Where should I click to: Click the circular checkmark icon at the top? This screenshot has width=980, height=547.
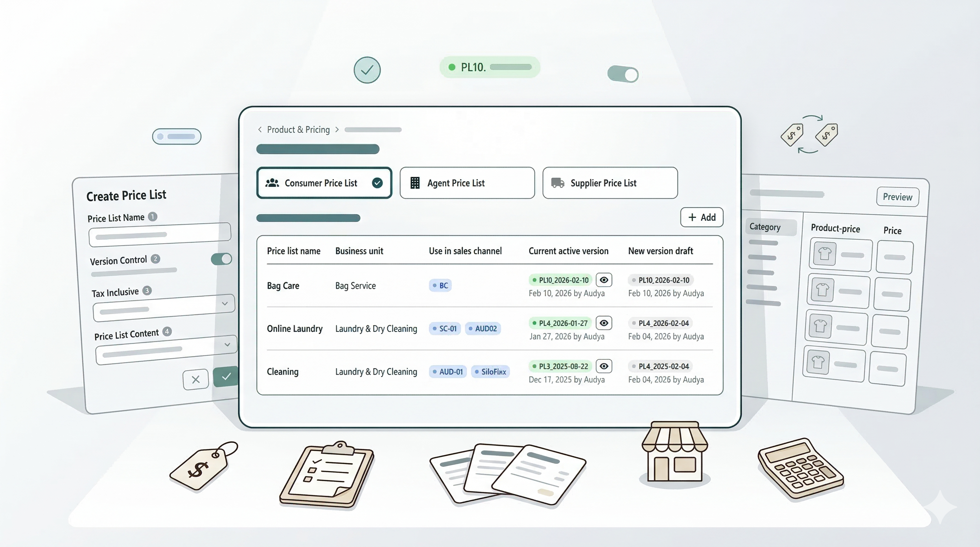[x=367, y=70]
